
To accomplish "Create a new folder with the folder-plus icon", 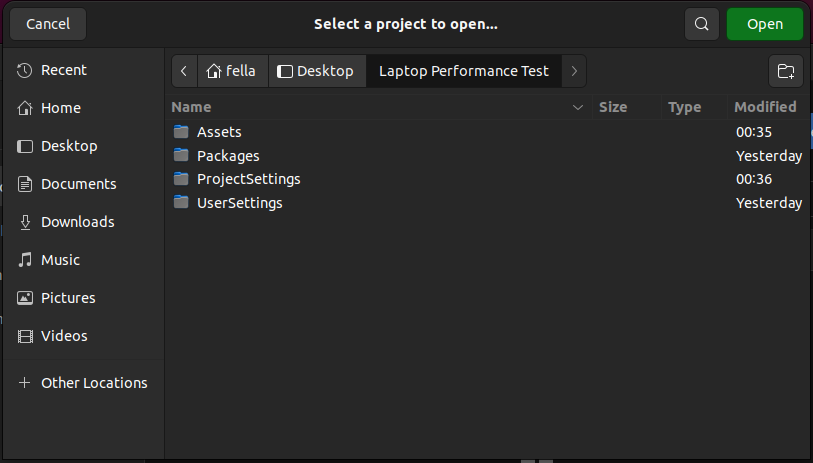I will (x=786, y=71).
